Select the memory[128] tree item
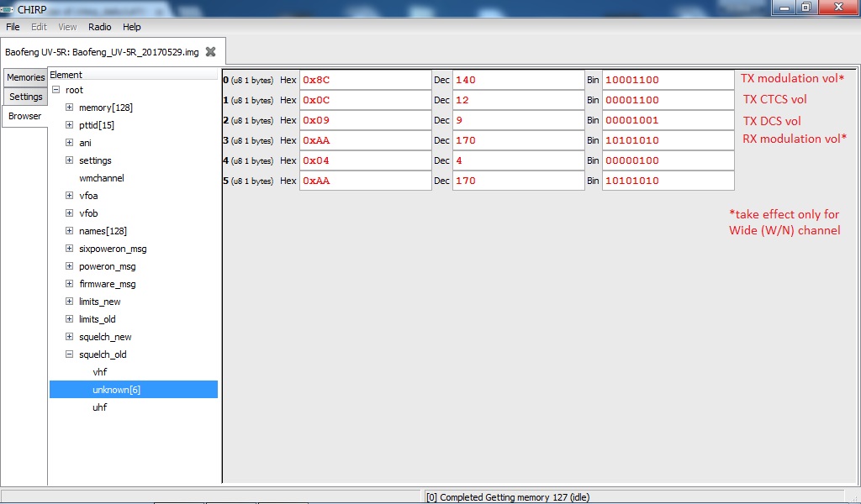 (x=105, y=108)
